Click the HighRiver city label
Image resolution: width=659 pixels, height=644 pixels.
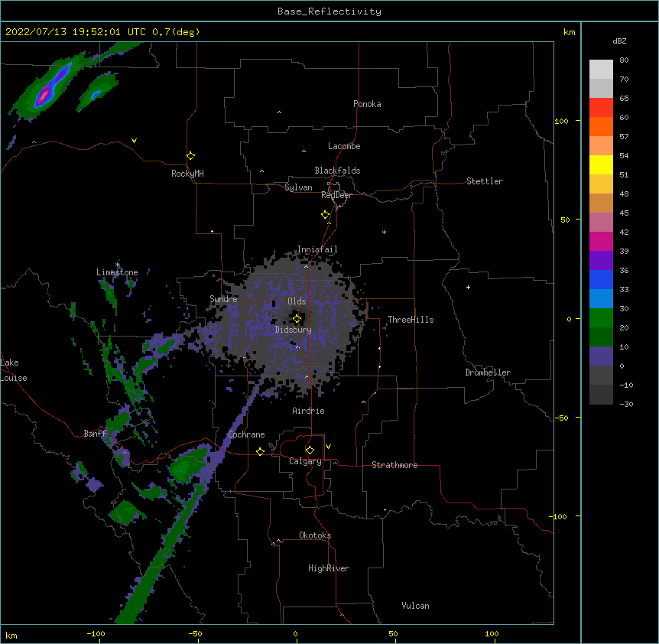329,568
